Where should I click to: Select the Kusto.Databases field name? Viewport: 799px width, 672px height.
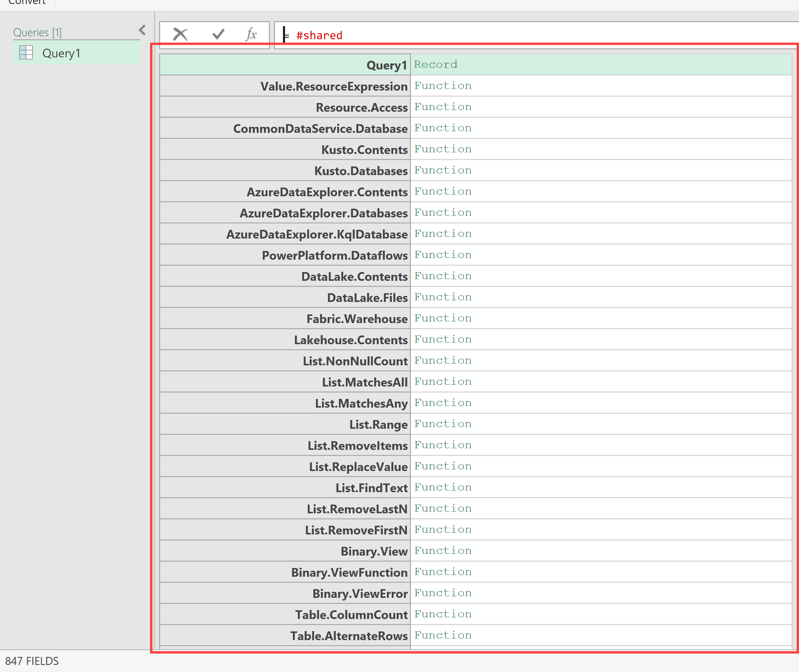(x=285, y=171)
